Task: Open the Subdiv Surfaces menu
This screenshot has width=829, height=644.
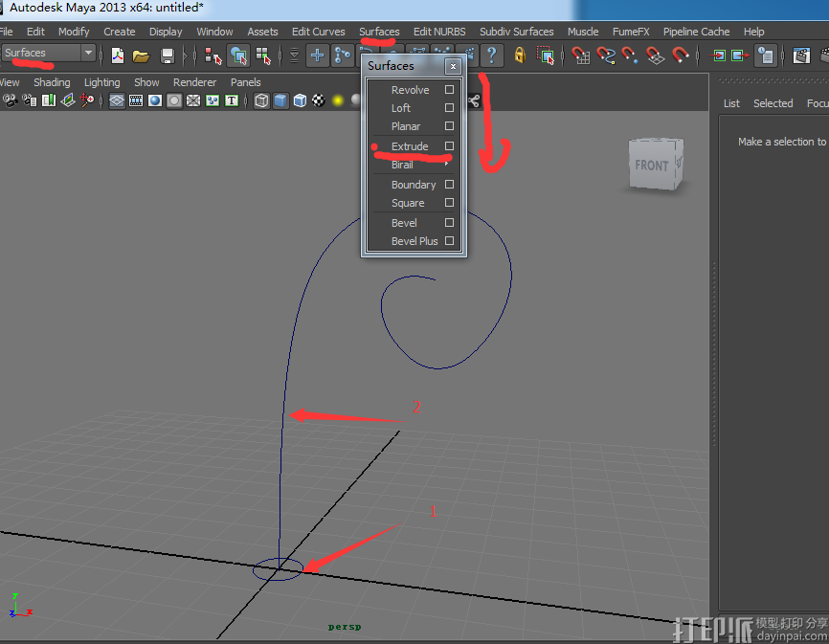Action: pos(517,32)
